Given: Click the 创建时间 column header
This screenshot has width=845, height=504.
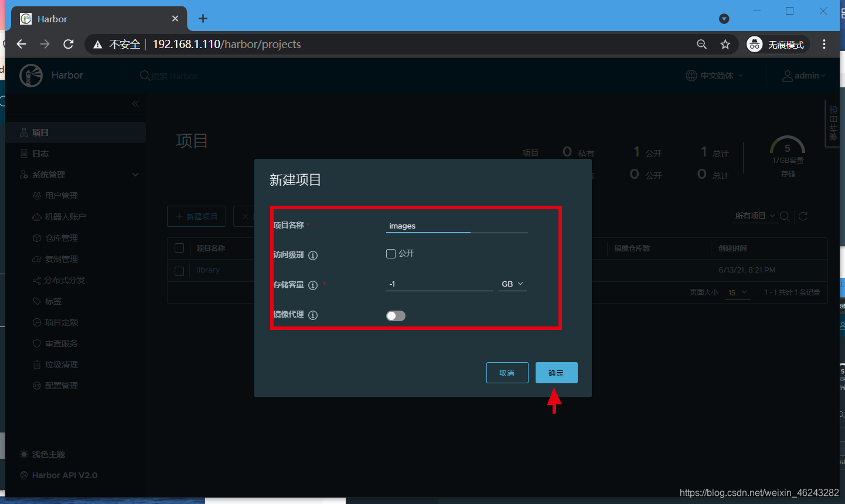Looking at the screenshot, I should [x=733, y=248].
